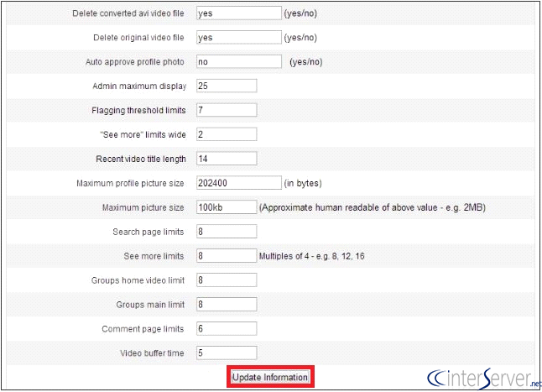542x392 pixels.
Task: Edit the Maximum picture size field
Action: [x=227, y=207]
